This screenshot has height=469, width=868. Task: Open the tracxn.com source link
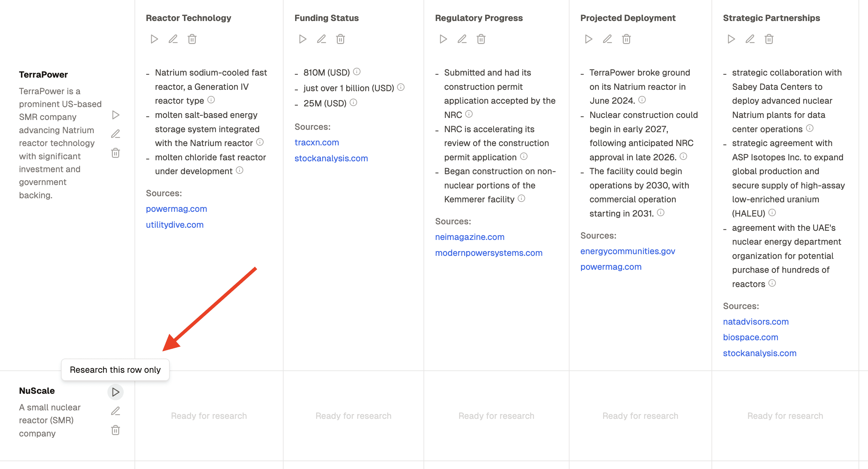(x=316, y=142)
